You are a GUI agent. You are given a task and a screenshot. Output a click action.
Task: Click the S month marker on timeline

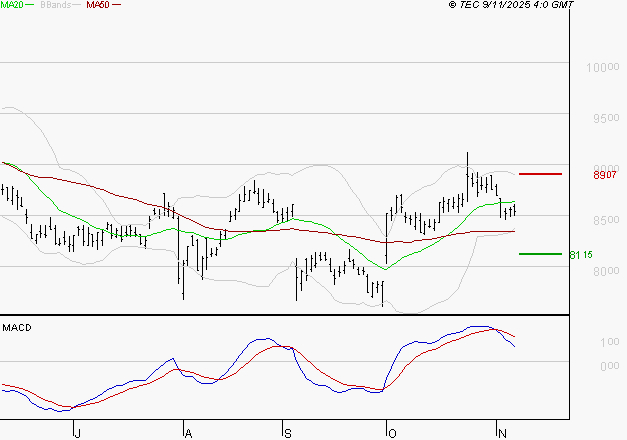point(288,434)
